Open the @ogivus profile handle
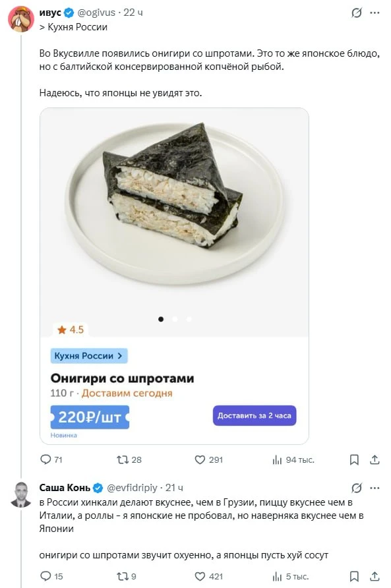The width and height of the screenshot is (391, 588). pos(96,13)
